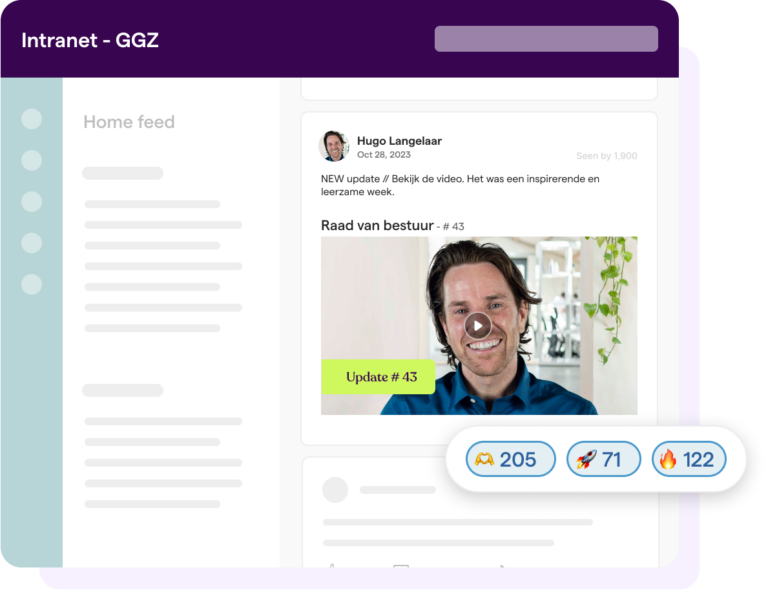This screenshot has width=768, height=614.
Task: Select the fourth sidebar circle icon
Action: (x=32, y=243)
